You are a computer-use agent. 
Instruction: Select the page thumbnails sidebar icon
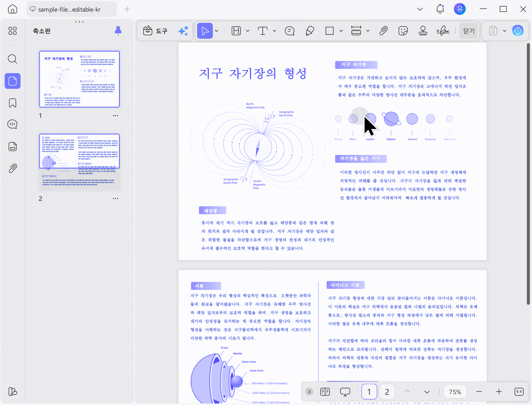[13, 81]
